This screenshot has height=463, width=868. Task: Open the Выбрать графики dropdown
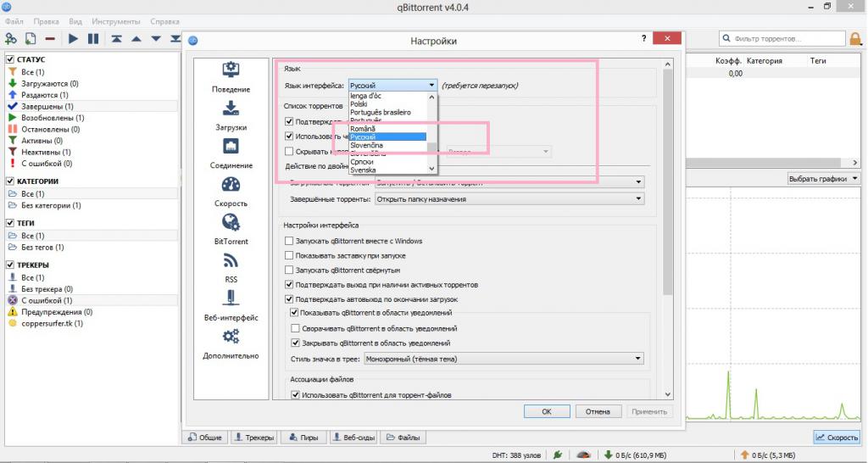[824, 178]
